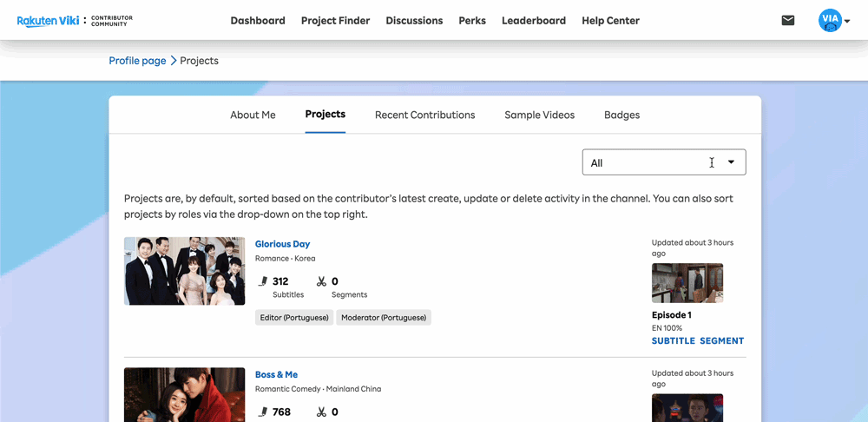Open the mail envelope icon
The image size is (868, 422).
(788, 21)
